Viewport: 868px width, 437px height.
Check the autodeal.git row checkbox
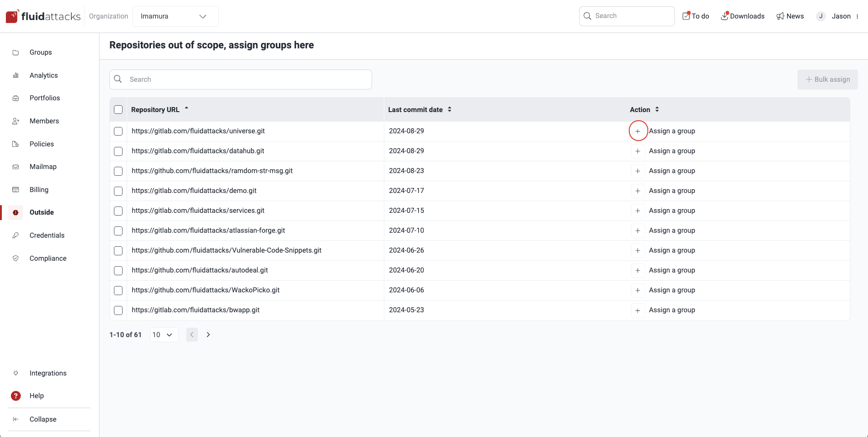(x=118, y=271)
